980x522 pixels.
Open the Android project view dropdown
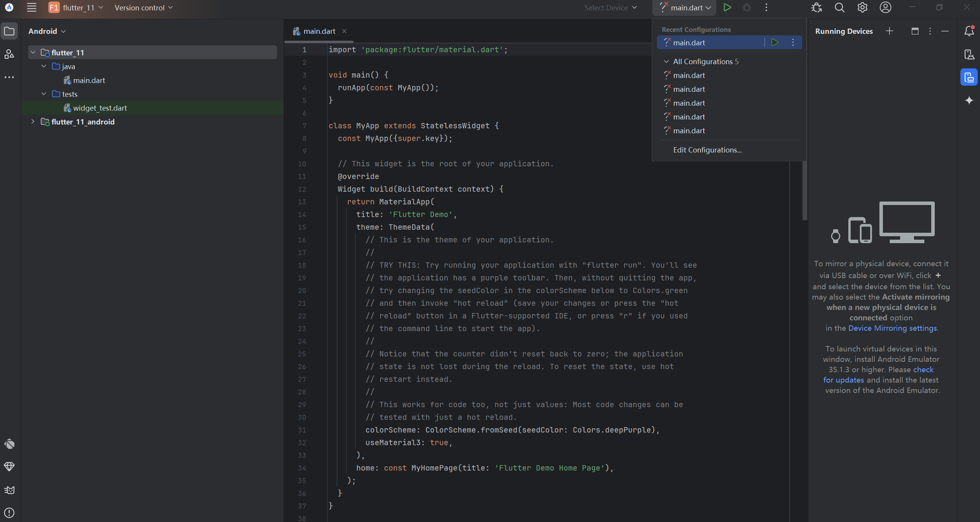click(x=47, y=31)
